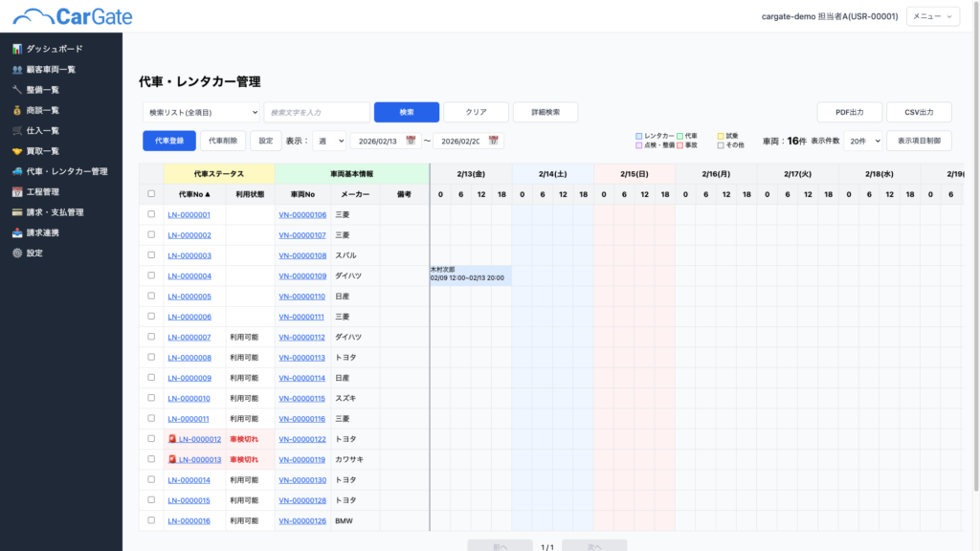Viewport: 980px width, 551px height.
Task: Click the money bag icon for 商談一覧
Action: pos(17,110)
